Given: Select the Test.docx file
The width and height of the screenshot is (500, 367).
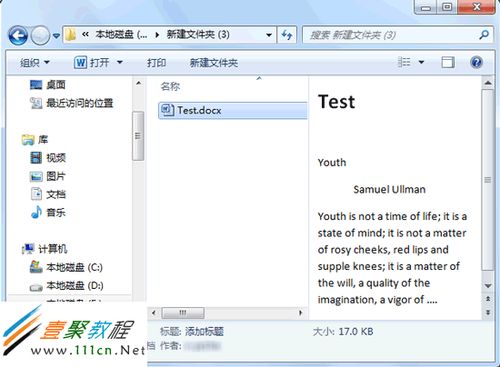Looking at the screenshot, I should coord(233,110).
